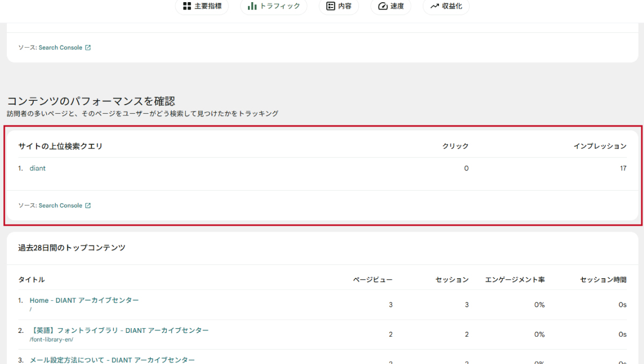Click the インプレッション column header

[x=599, y=146]
